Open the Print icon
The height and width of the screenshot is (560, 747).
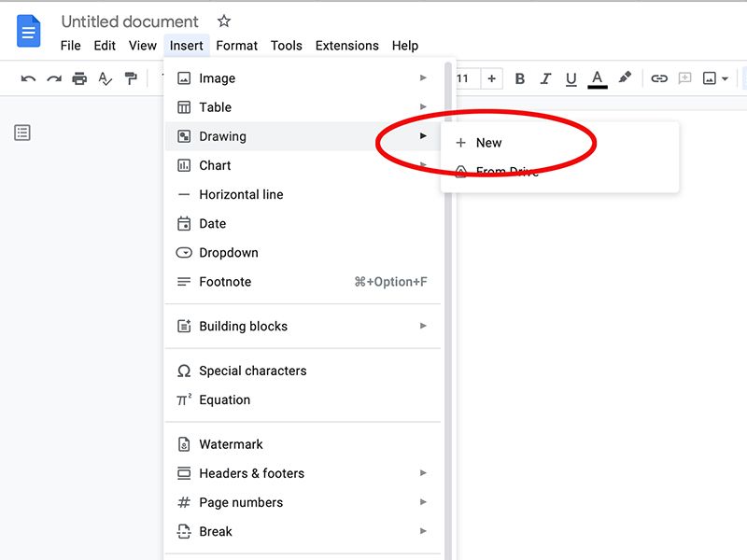[x=80, y=78]
